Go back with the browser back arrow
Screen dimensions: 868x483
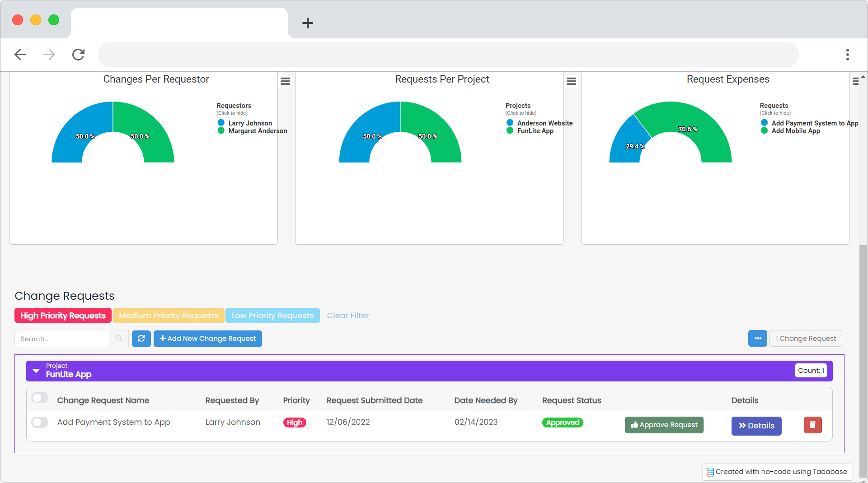20,55
